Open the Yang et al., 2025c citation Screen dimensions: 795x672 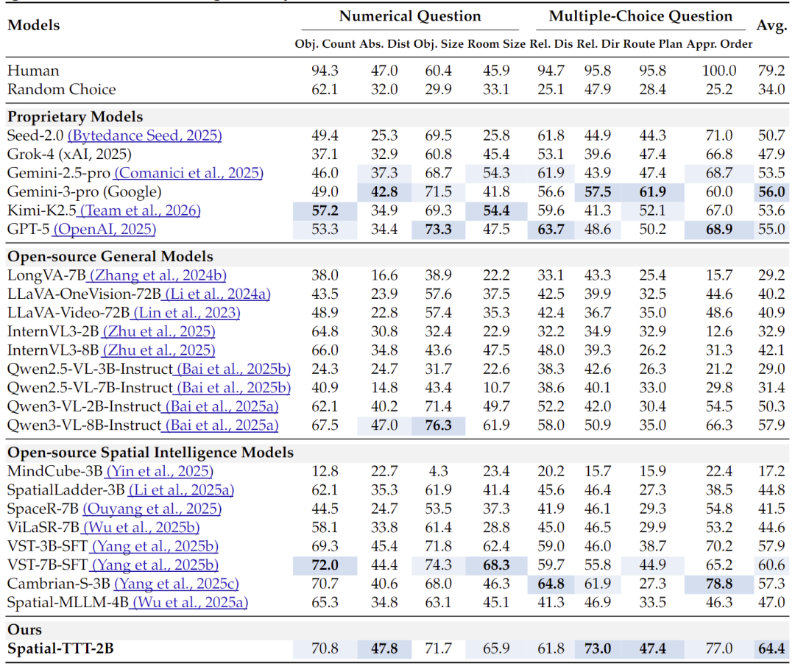(x=177, y=584)
